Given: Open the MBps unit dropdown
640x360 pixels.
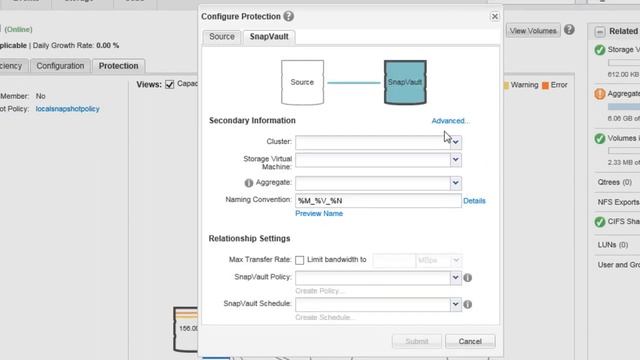Looking at the screenshot, I should coord(456,260).
